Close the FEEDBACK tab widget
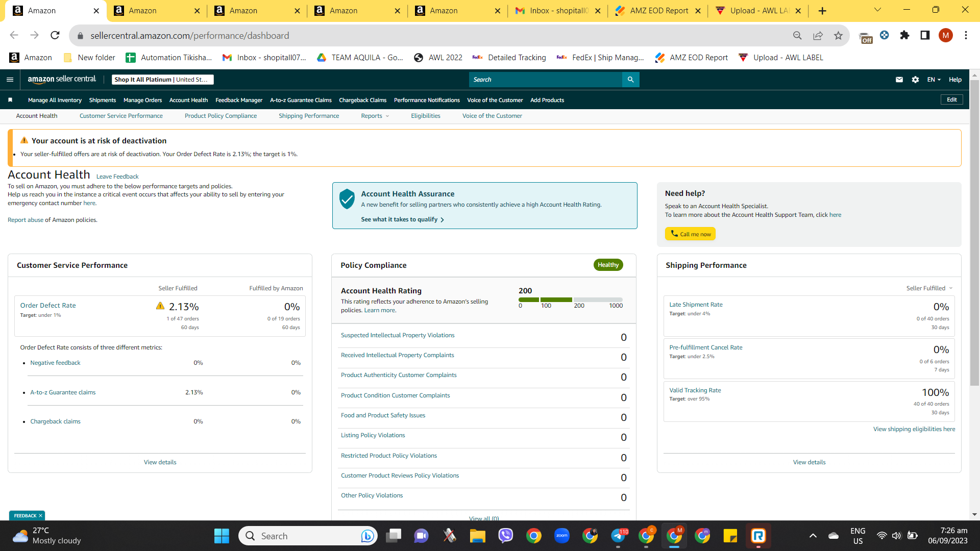Screen dimensions: 980x551 tap(41, 516)
